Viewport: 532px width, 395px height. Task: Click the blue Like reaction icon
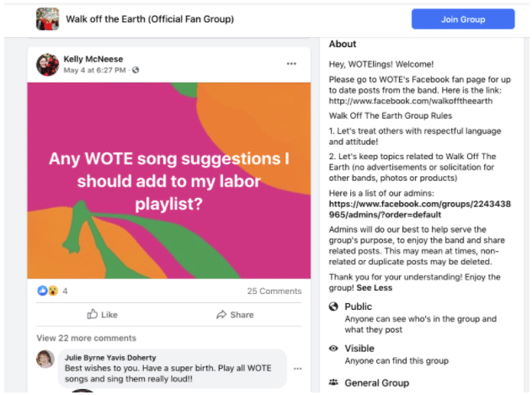click(42, 291)
